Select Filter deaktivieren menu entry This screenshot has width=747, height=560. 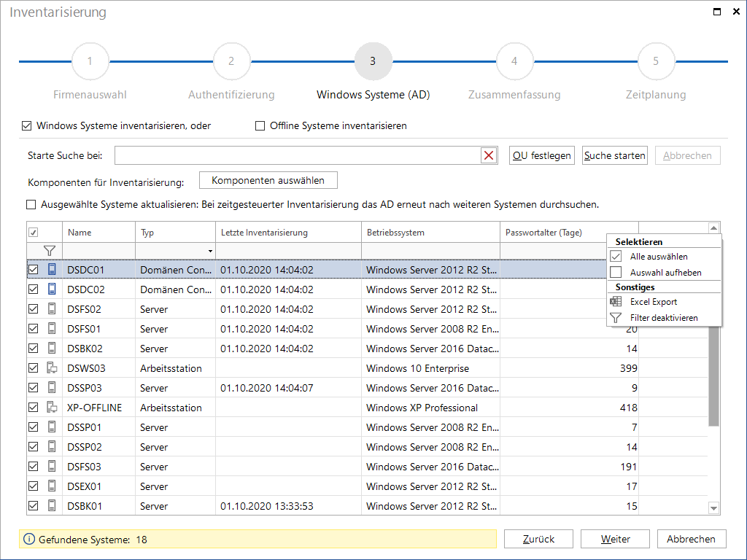[x=664, y=318]
